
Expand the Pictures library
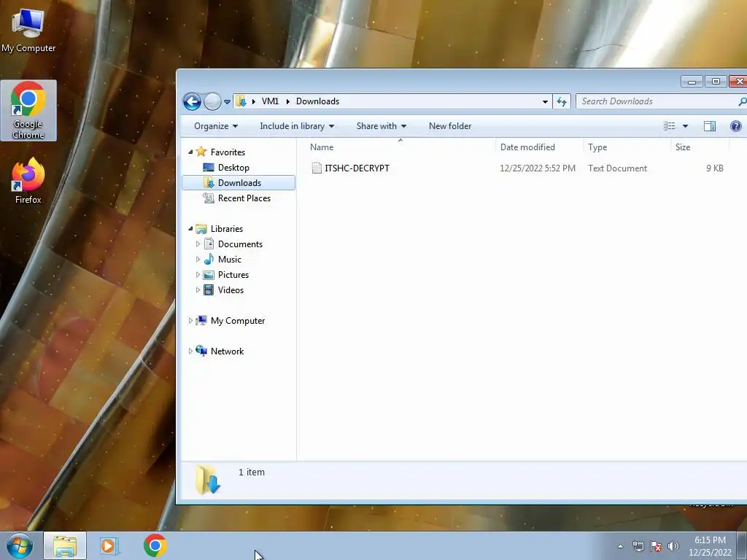[x=198, y=275]
